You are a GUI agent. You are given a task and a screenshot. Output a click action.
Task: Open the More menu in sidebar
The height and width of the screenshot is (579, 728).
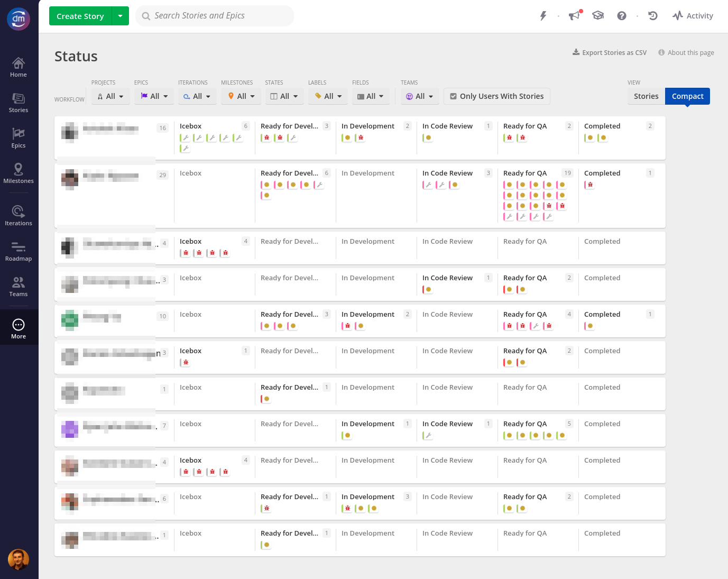click(19, 328)
